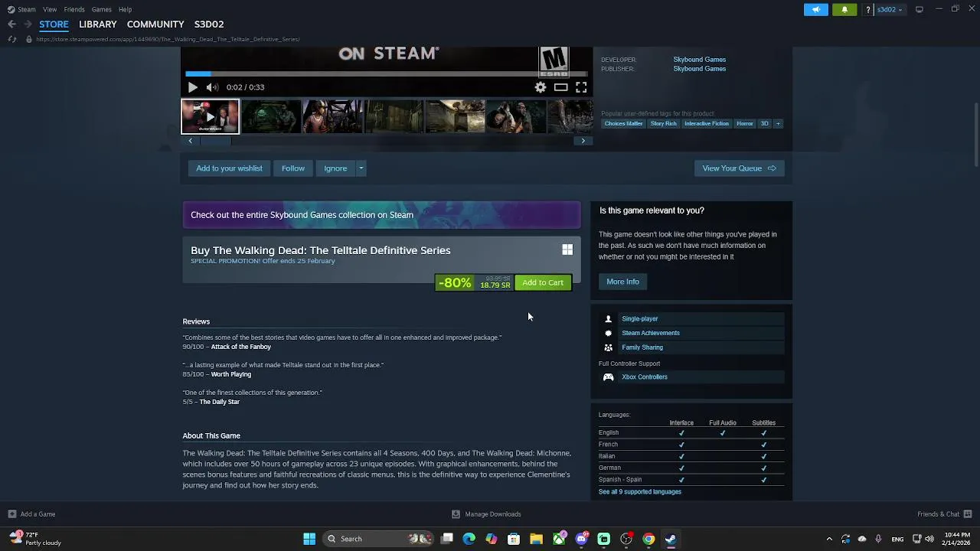This screenshot has height=551, width=980.
Task: Open the S3D02 profile tab
Action: click(x=209, y=24)
